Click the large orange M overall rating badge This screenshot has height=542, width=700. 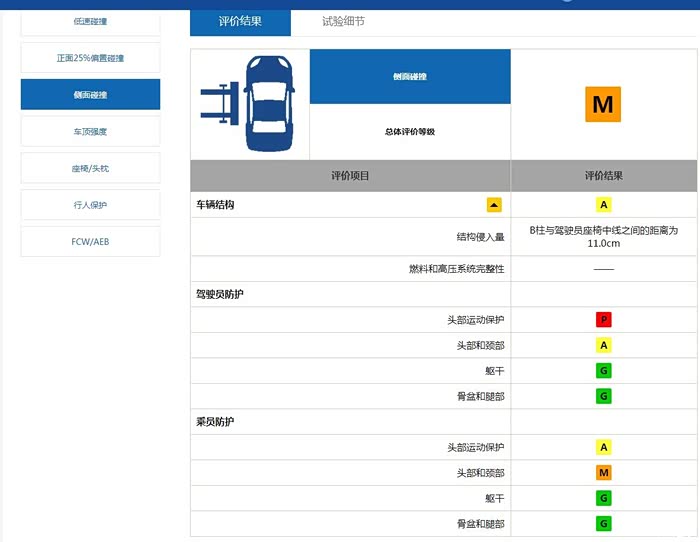pos(603,104)
